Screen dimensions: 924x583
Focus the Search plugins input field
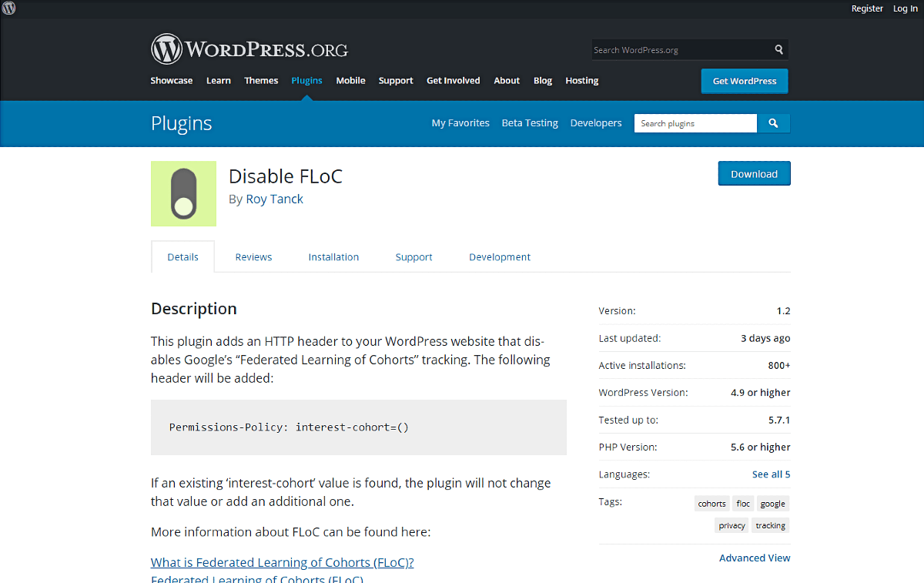695,123
